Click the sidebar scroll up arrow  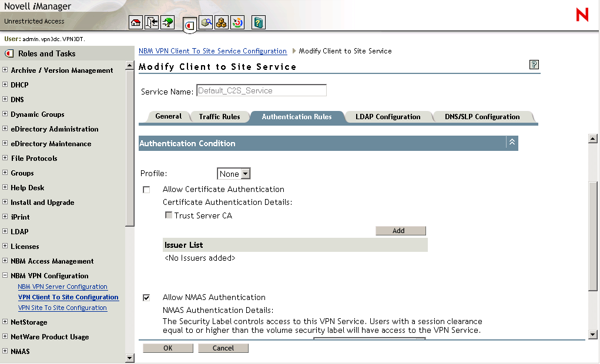130,65
